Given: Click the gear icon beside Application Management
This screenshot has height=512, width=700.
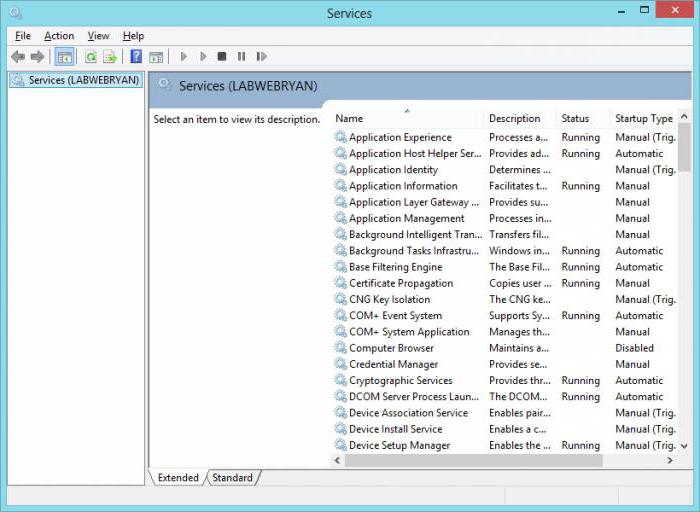Looking at the screenshot, I should 341,218.
